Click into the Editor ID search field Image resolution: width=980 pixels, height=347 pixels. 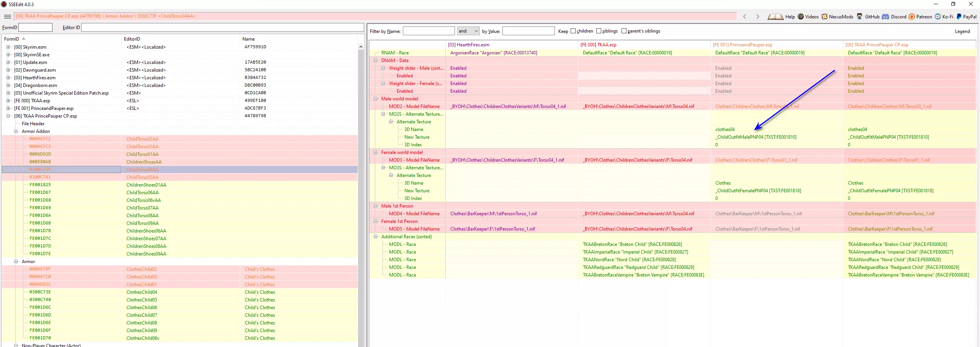[223, 28]
